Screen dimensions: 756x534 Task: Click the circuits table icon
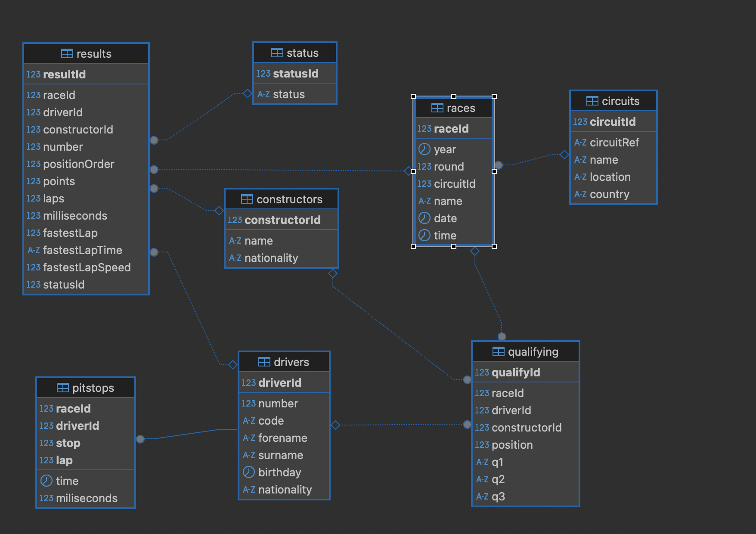[x=592, y=101]
